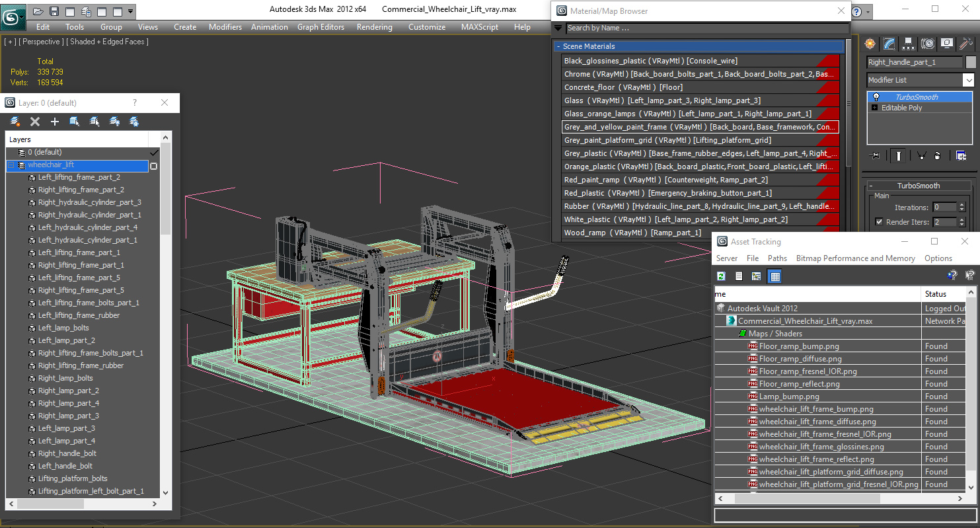The height and width of the screenshot is (528, 980).
Task: Toggle wheelchair_lift layer current checkbox
Action: coord(154,166)
